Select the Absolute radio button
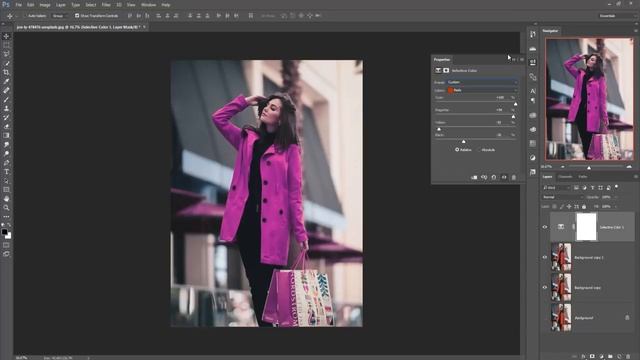This screenshot has width=640, height=360. point(478,150)
